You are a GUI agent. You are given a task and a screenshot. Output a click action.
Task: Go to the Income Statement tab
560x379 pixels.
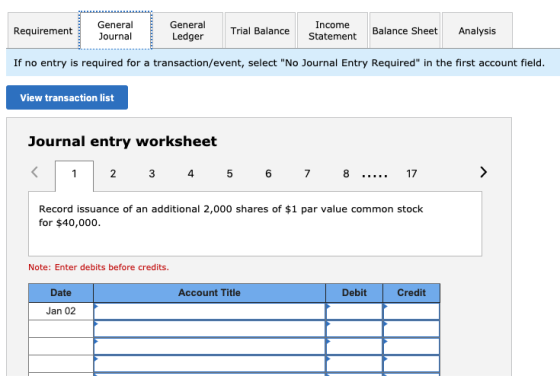[332, 31]
